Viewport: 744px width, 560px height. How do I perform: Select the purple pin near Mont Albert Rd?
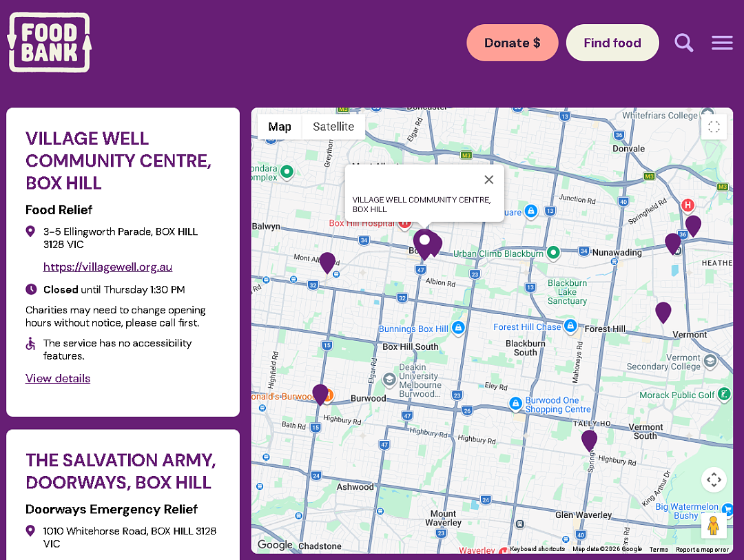327,262
